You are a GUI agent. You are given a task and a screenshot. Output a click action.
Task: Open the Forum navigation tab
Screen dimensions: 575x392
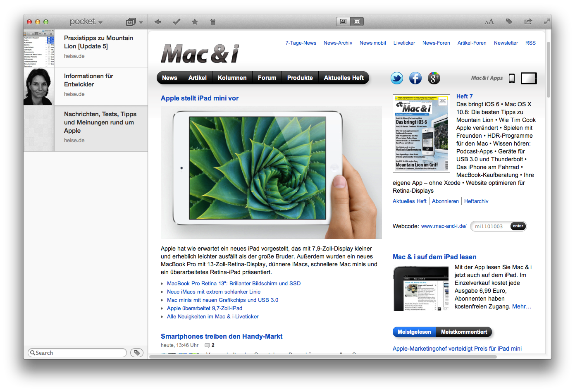267,78
